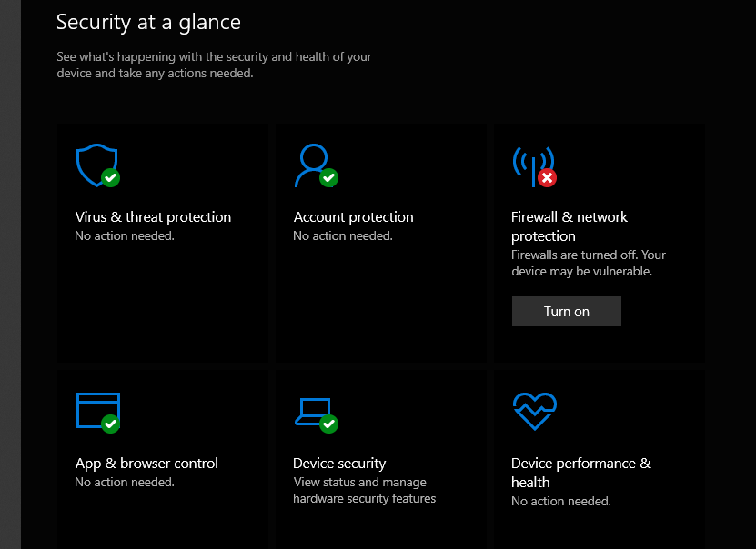Open Device performance heart icon
The image size is (756, 549).
click(x=535, y=411)
